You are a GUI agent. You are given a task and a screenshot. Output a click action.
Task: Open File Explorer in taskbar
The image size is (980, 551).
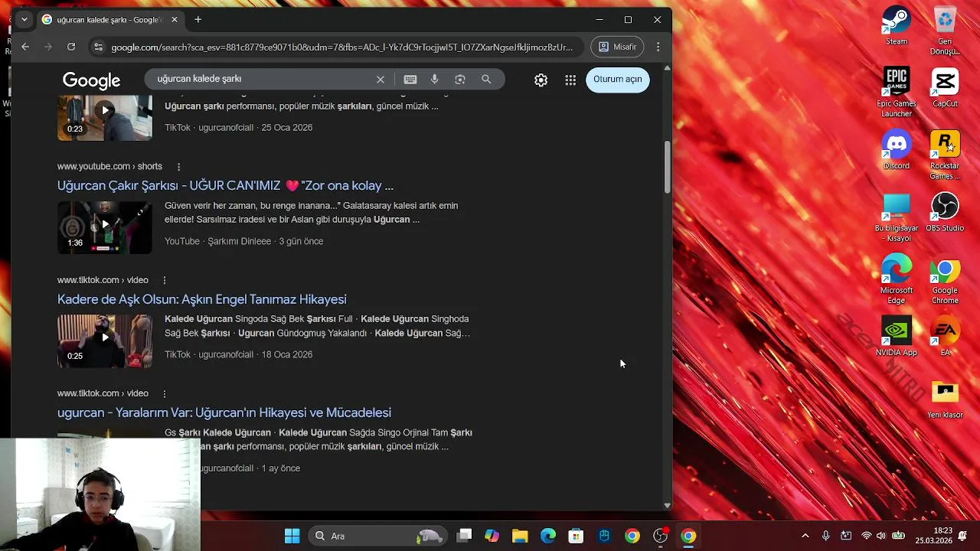coord(520,536)
